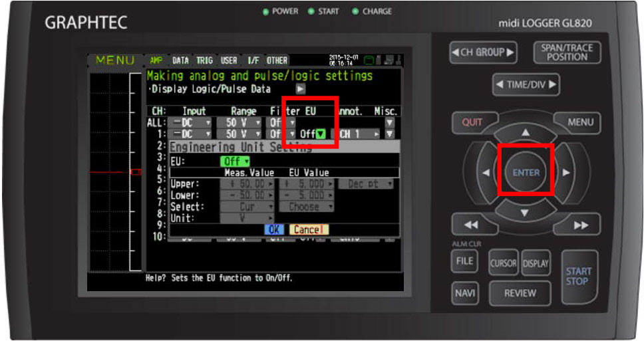Click the 2015-12-01 date and time
This screenshot has width=644, height=341.
[343, 60]
